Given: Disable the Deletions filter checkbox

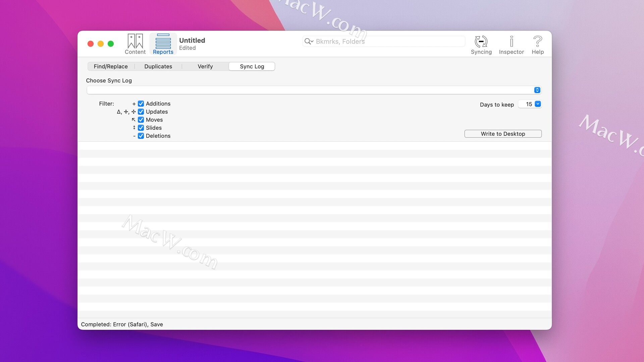Looking at the screenshot, I should 141,136.
